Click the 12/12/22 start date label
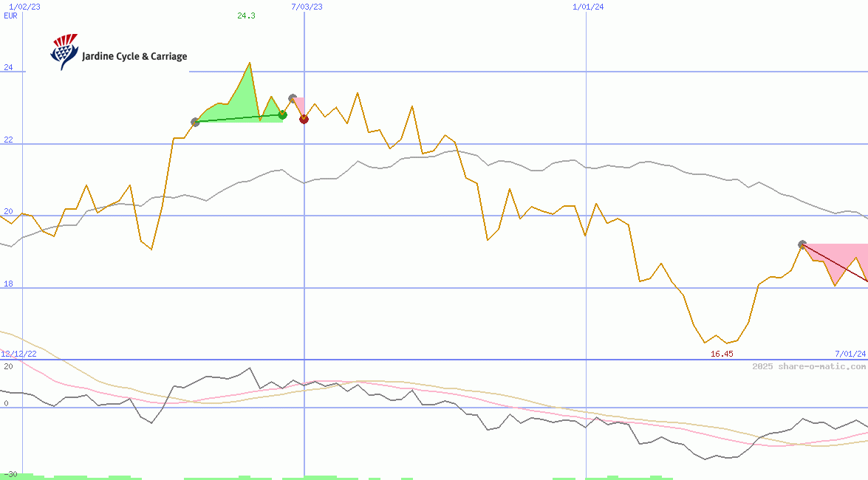This screenshot has height=480, width=868. (18, 354)
